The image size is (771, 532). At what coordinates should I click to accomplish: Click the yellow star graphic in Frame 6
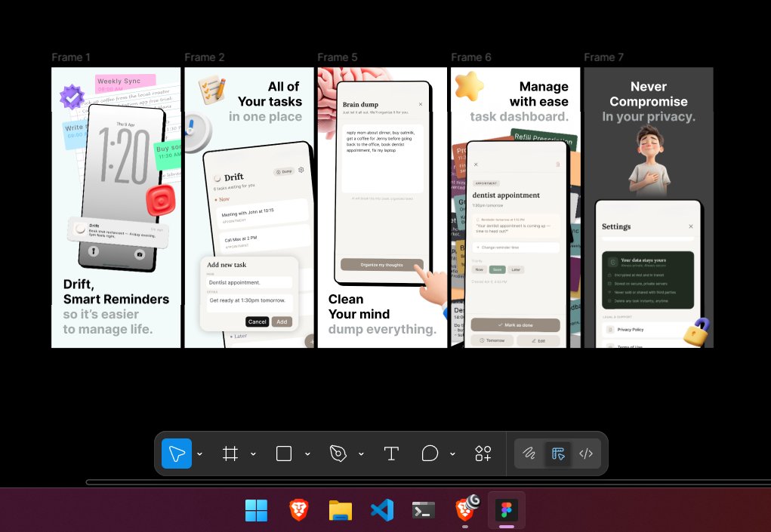469,86
